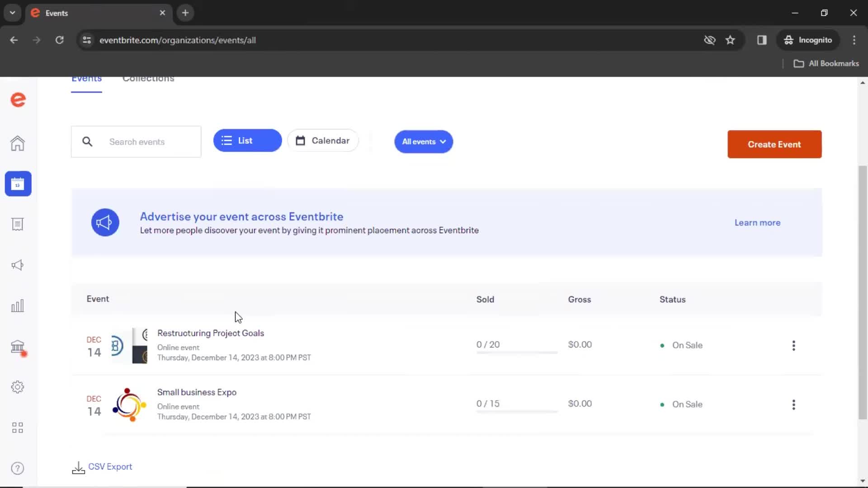
Task: Open options menu for Small business Expo
Action: pos(793,405)
